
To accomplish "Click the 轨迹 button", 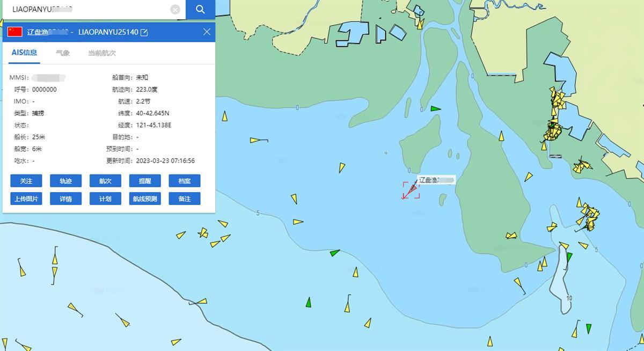I will (x=65, y=181).
